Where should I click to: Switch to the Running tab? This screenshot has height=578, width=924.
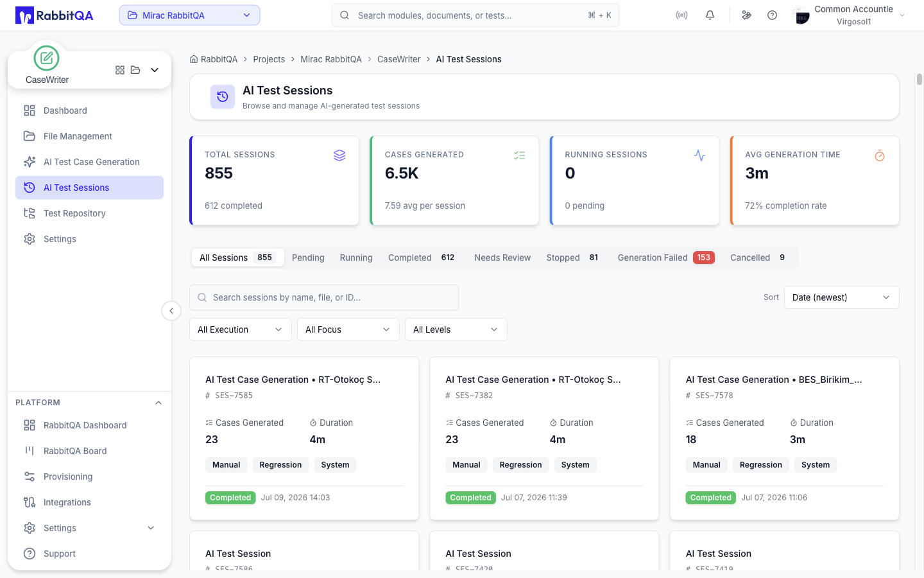(x=356, y=258)
